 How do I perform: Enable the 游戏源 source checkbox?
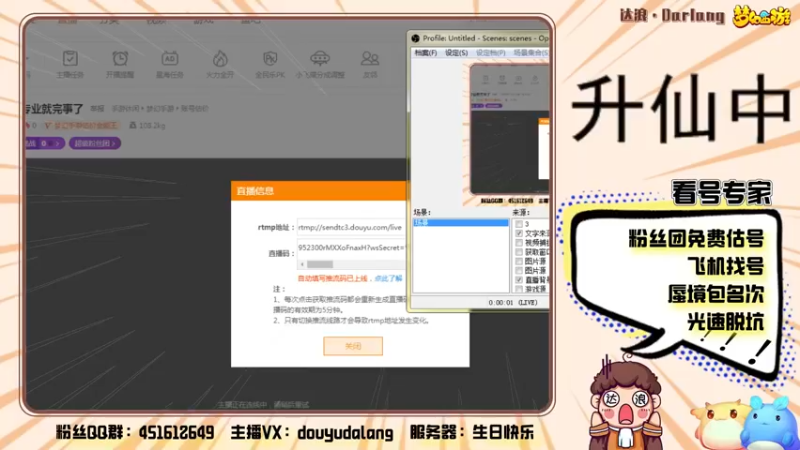pos(519,289)
